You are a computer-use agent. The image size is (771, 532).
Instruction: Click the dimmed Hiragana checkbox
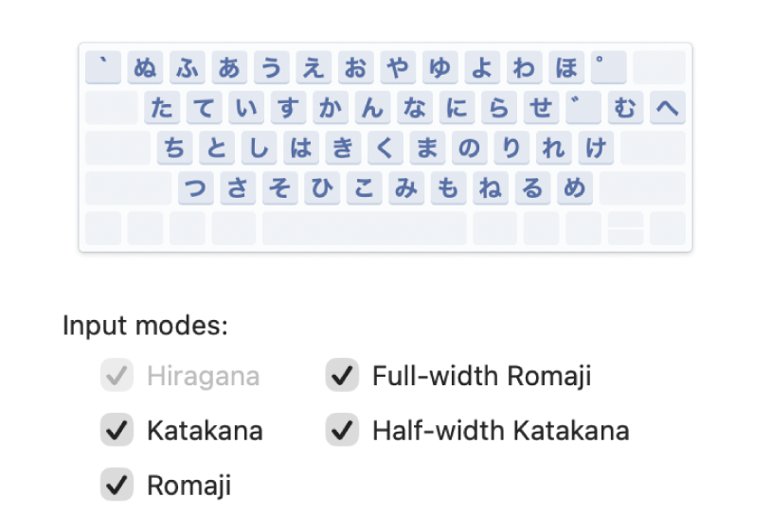pos(117,376)
